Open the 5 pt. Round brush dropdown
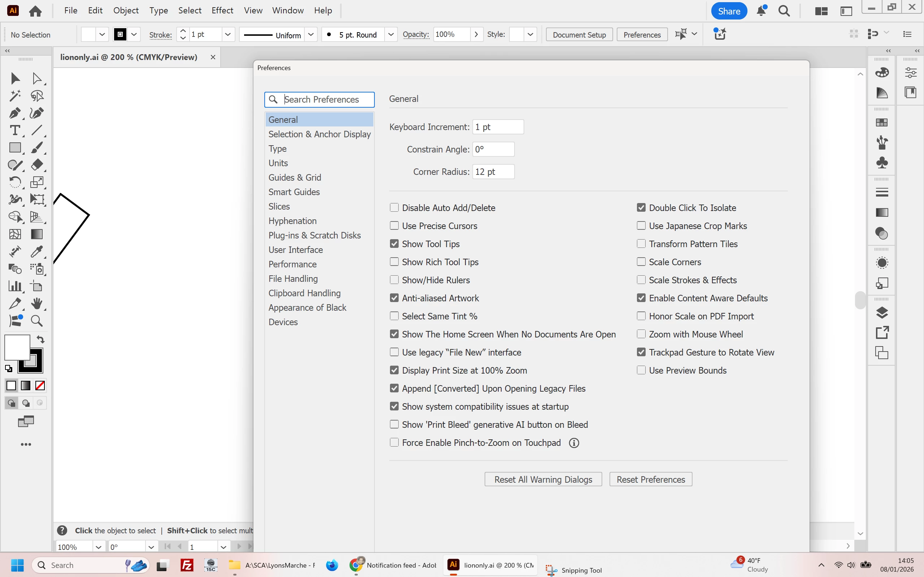Screen dimensions: 924x577 pyautogui.click(x=391, y=34)
